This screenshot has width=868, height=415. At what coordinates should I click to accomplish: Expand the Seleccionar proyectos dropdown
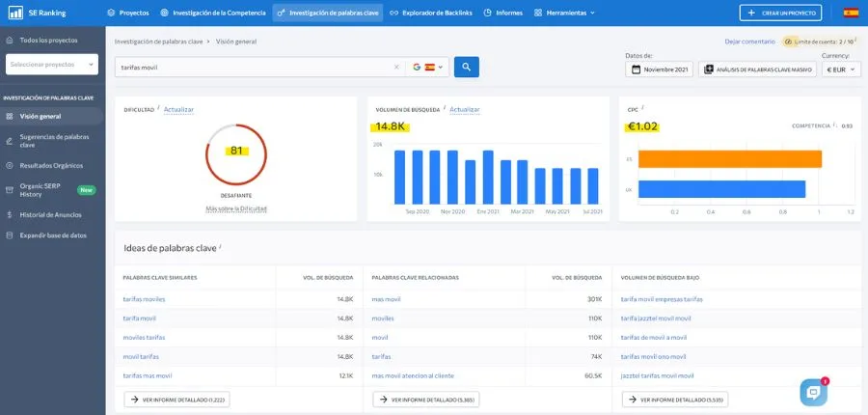coord(52,65)
